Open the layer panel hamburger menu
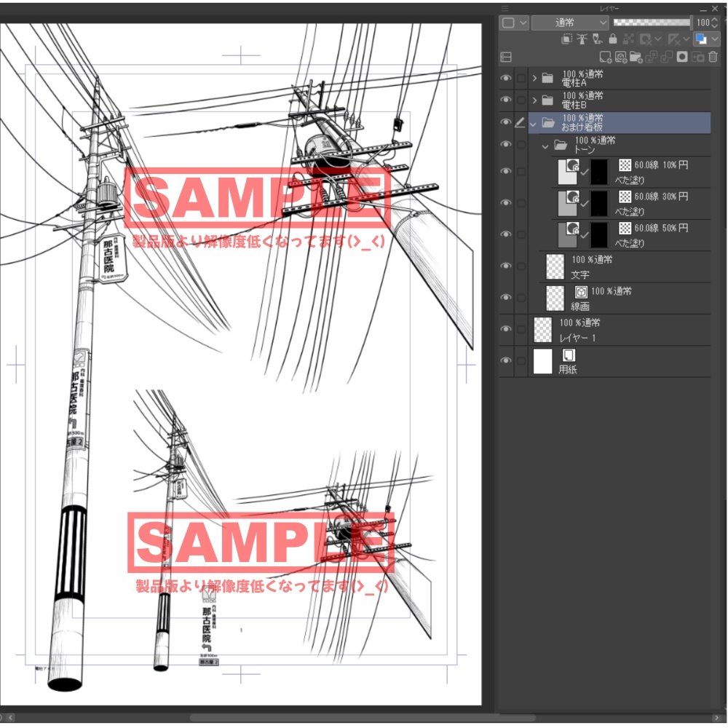Viewport: 728px width, 728px height. [505, 8]
